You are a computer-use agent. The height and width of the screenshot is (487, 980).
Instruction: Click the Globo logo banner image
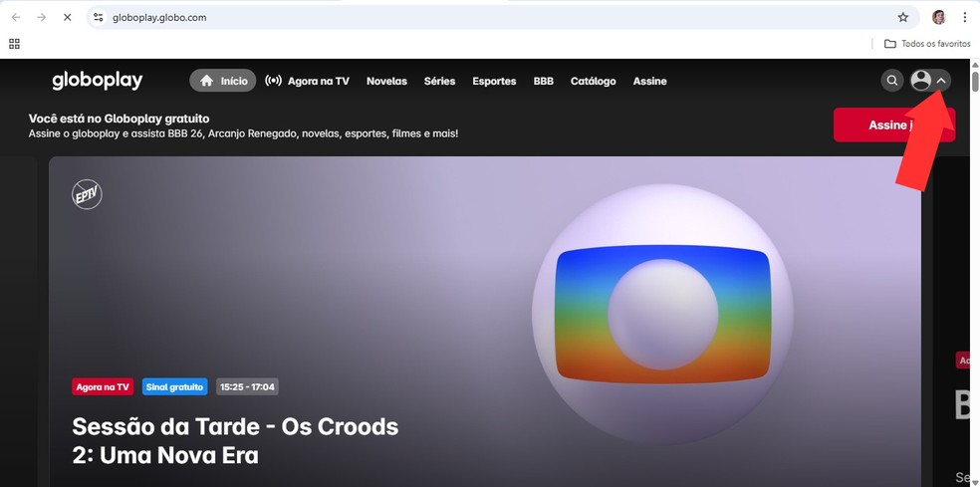(x=662, y=314)
